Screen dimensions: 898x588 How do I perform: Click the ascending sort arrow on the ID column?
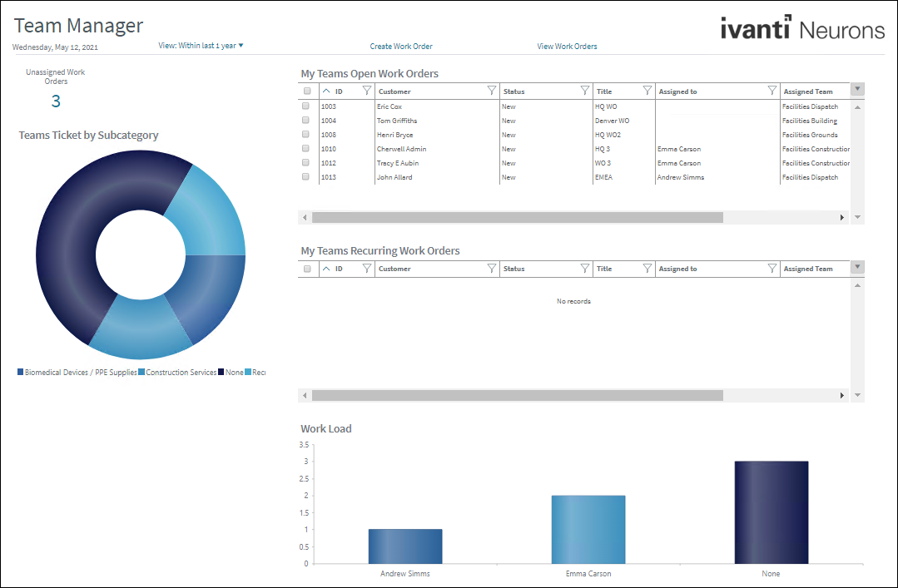(326, 91)
